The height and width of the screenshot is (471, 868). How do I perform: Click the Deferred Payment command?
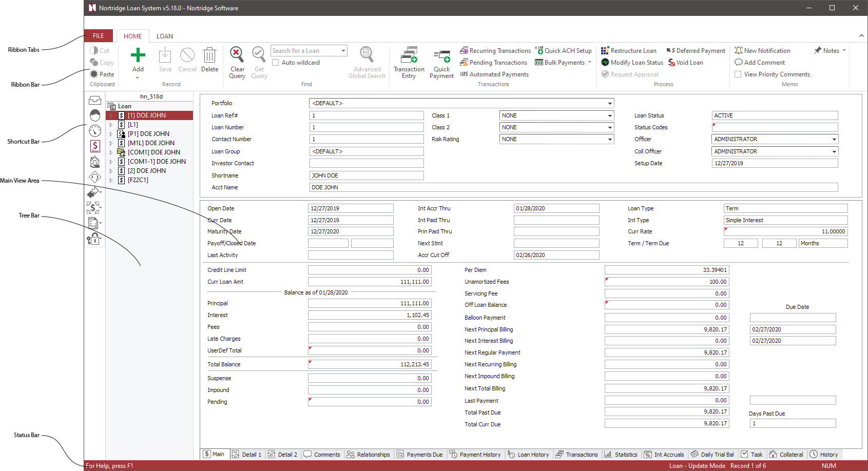[x=696, y=51]
